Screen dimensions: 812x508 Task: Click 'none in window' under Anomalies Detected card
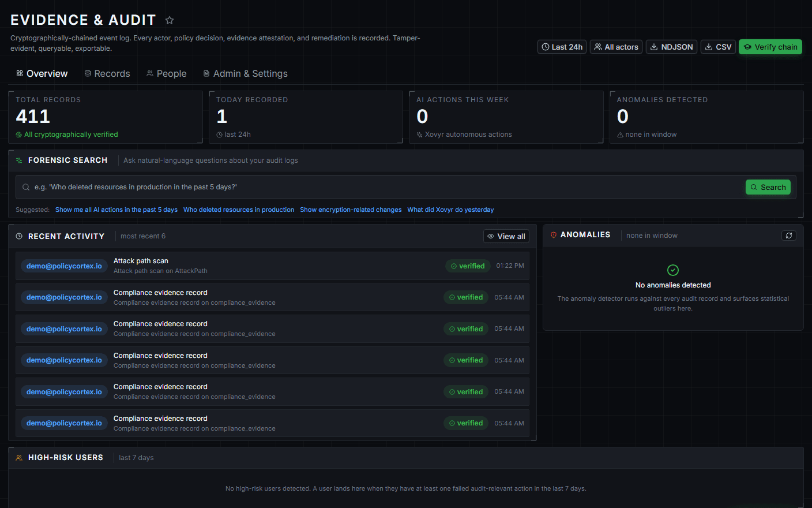click(651, 135)
